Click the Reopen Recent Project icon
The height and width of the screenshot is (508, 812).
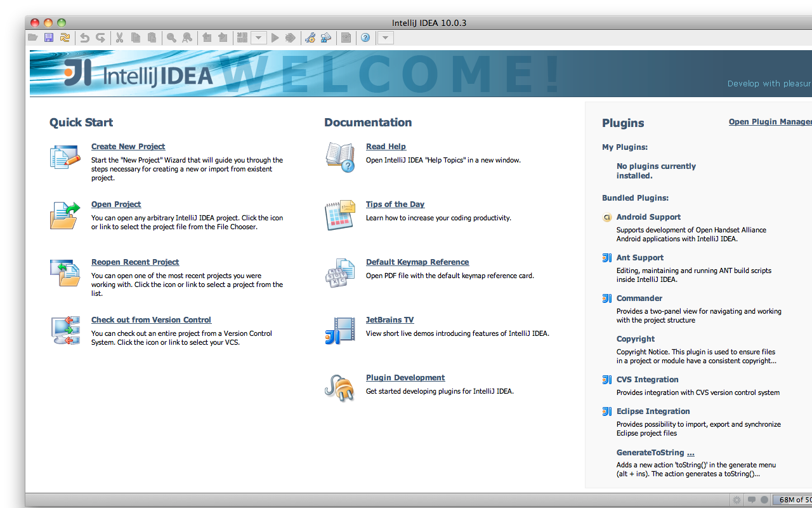point(65,273)
